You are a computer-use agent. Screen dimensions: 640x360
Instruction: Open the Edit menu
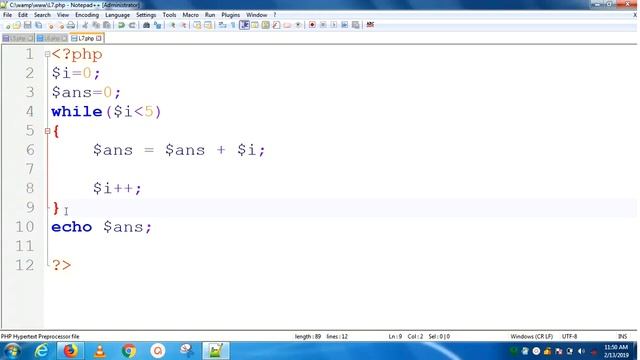click(23, 15)
